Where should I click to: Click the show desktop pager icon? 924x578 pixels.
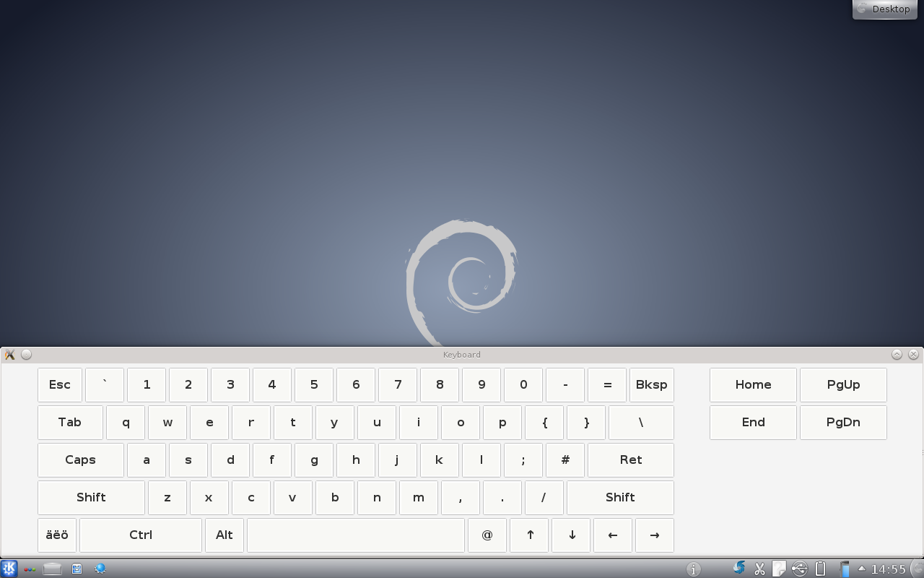pos(52,569)
